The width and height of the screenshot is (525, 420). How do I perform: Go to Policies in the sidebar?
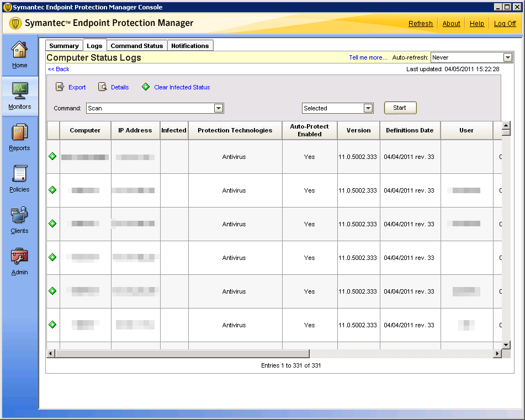click(19, 178)
